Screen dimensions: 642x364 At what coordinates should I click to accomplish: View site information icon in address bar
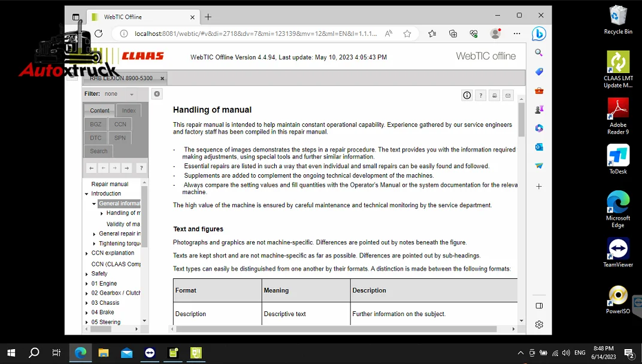tap(123, 34)
